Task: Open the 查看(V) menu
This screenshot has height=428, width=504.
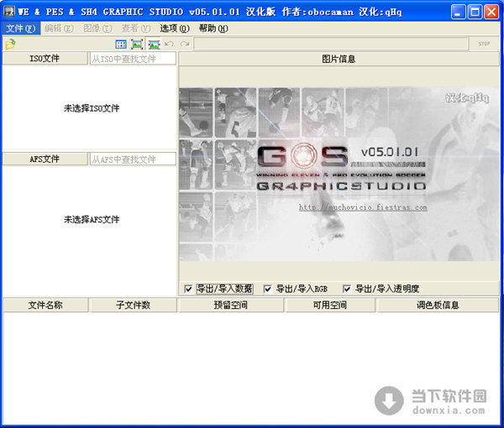Action: (x=136, y=29)
